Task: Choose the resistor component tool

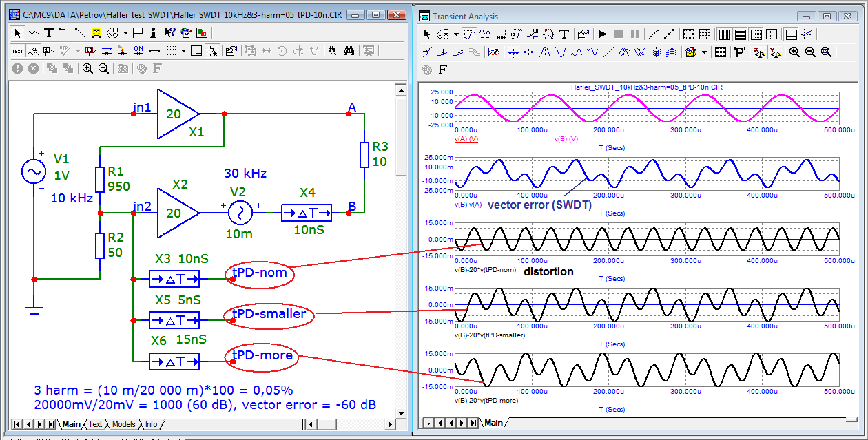Action: [x=32, y=33]
